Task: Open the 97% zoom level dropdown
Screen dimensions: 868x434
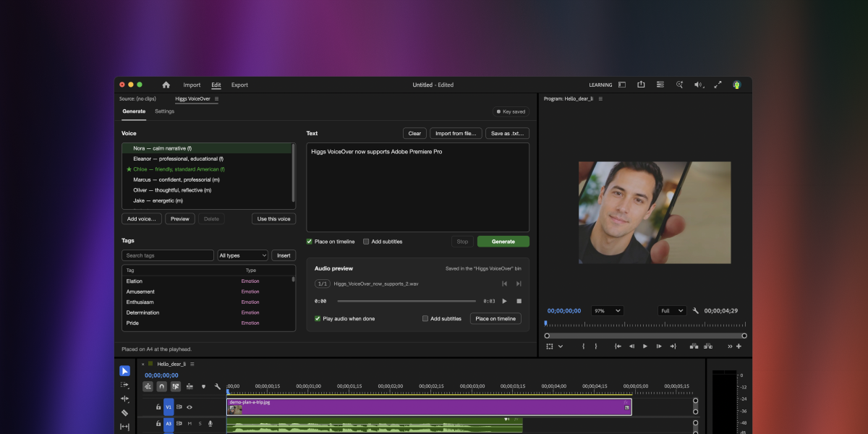Action: [x=607, y=310]
